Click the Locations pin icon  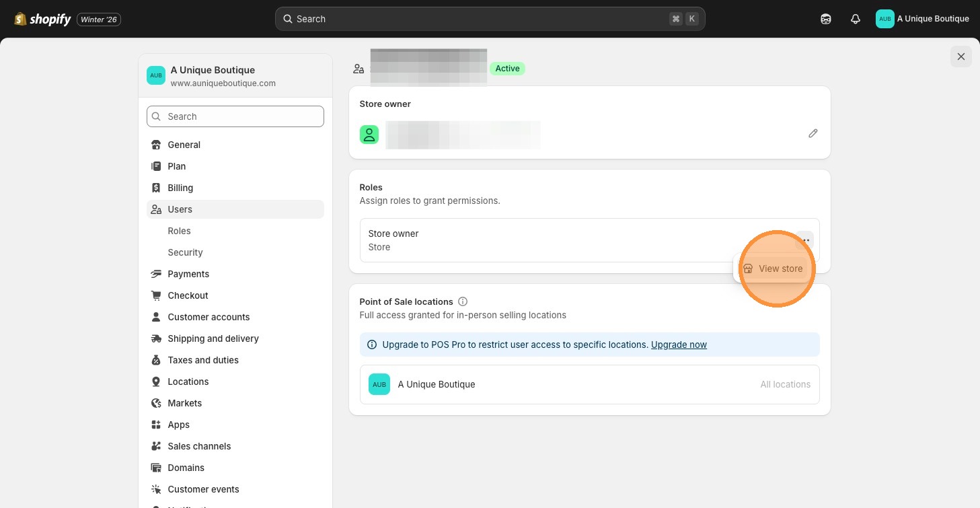[156, 382]
